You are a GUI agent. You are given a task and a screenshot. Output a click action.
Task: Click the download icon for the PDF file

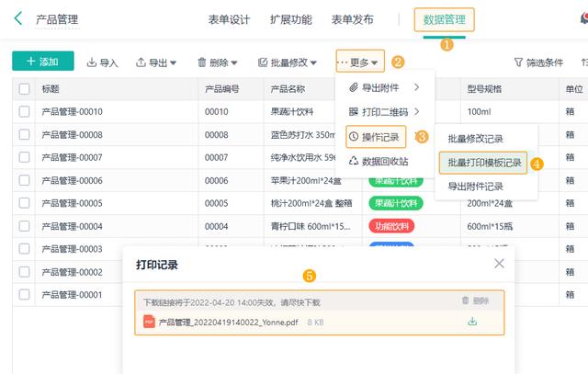(x=472, y=322)
